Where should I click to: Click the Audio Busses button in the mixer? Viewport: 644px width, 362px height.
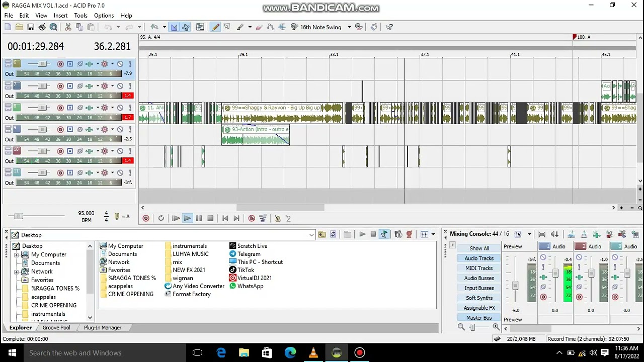pyautogui.click(x=479, y=278)
